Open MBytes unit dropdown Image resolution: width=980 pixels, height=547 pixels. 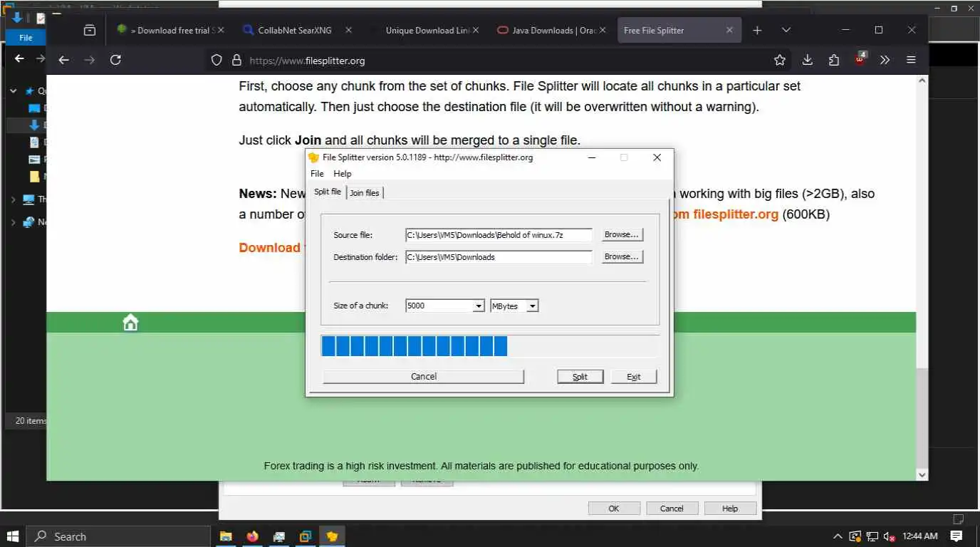point(533,306)
